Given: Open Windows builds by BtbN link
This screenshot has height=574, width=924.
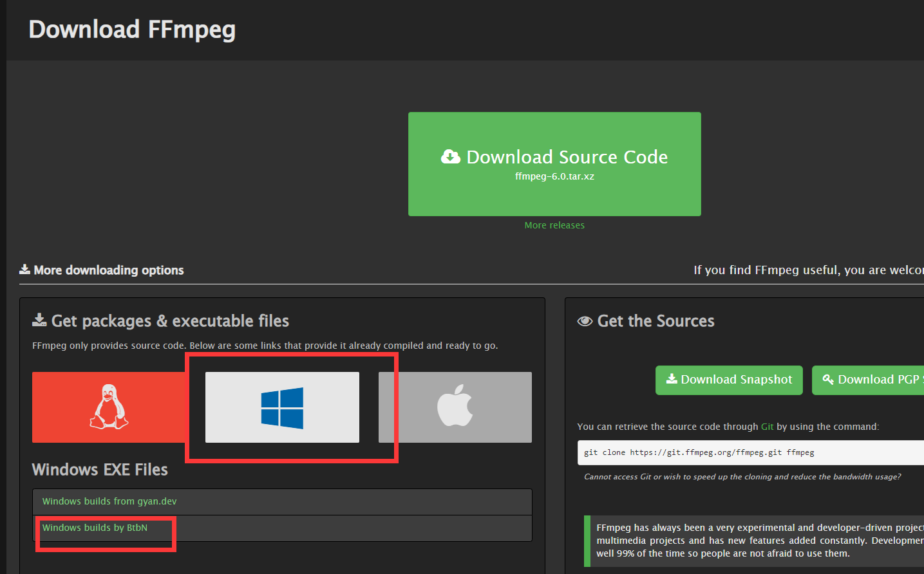Looking at the screenshot, I should (95, 528).
